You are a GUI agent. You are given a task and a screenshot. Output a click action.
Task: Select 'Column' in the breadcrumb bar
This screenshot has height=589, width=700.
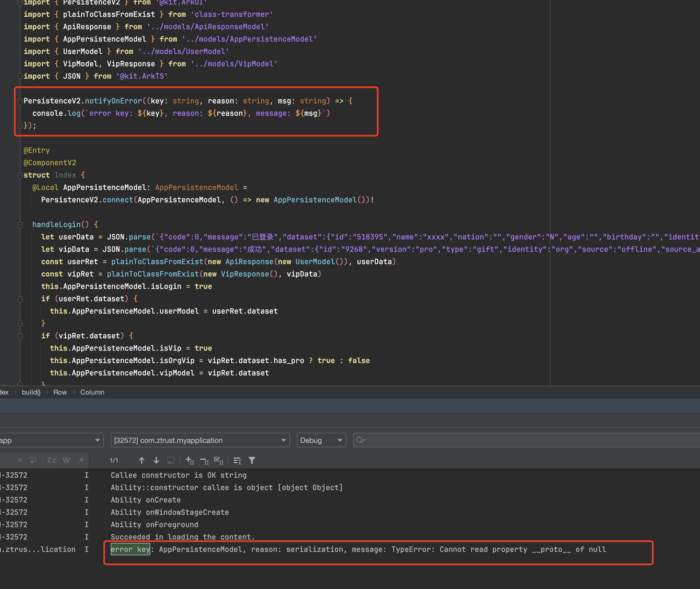pos(92,392)
